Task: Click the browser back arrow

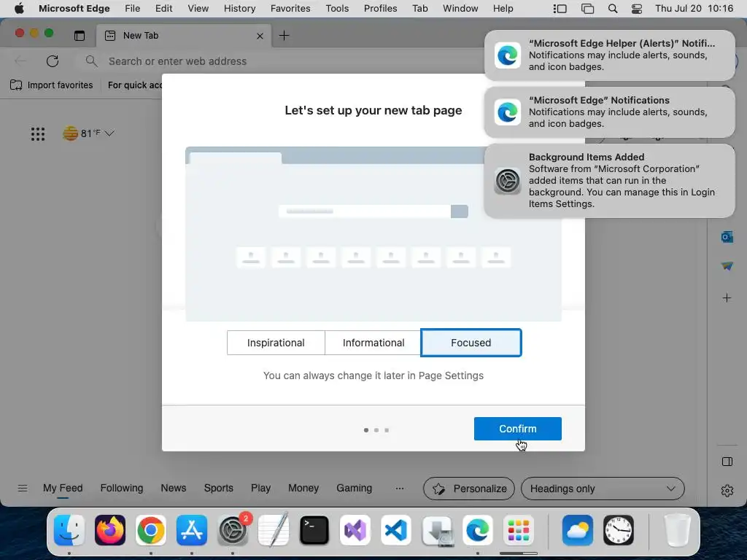Action: (20, 61)
